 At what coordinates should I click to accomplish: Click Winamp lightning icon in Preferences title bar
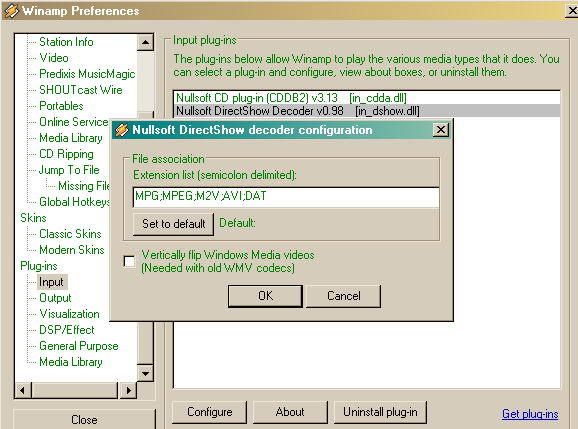tap(11, 10)
